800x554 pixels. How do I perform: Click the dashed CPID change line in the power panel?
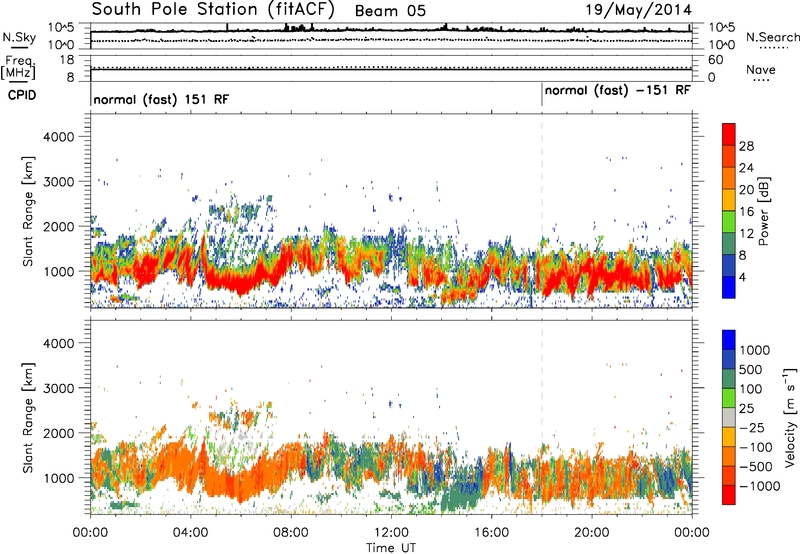pos(542,210)
